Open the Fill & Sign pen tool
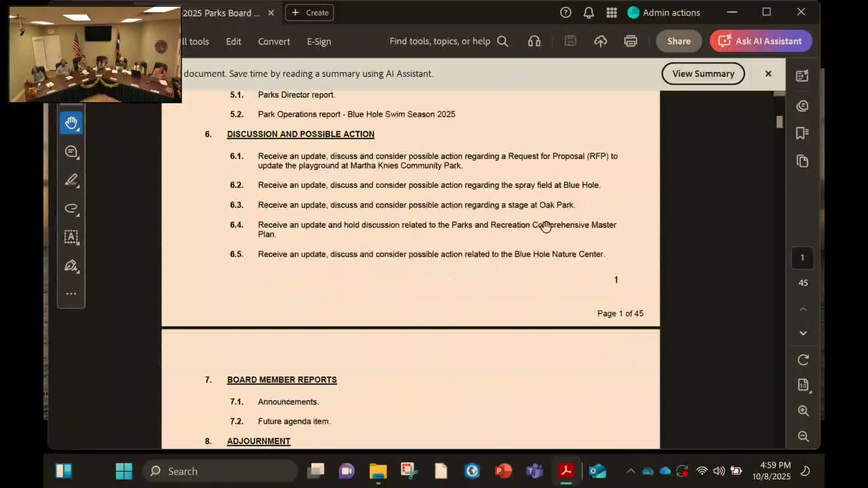Image resolution: width=868 pixels, height=488 pixels. coord(71,266)
